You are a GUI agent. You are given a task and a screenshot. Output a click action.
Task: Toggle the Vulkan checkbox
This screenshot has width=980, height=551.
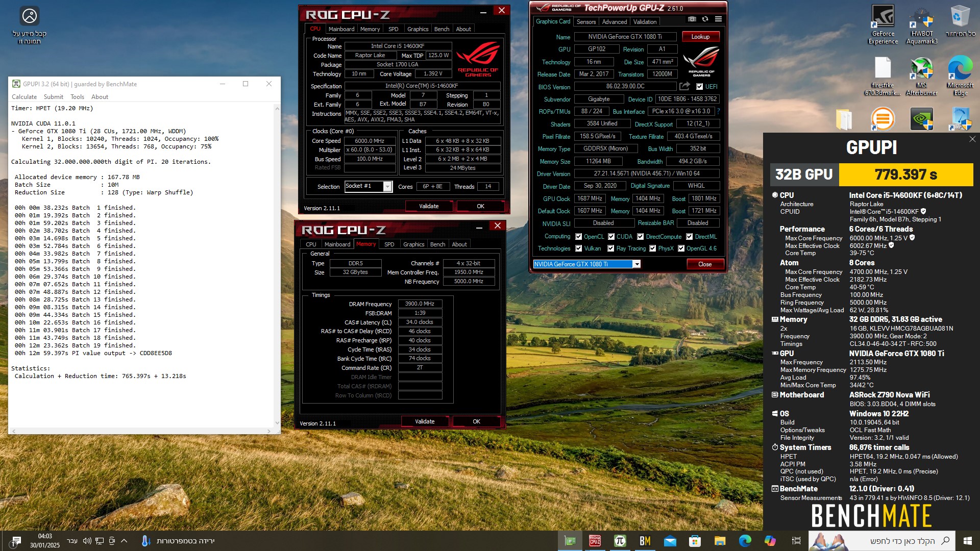(x=578, y=248)
